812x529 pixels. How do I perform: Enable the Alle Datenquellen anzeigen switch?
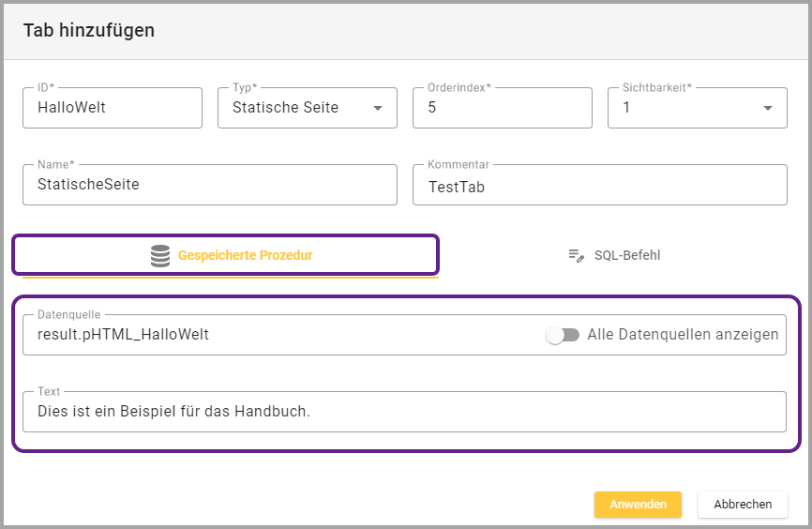point(563,335)
